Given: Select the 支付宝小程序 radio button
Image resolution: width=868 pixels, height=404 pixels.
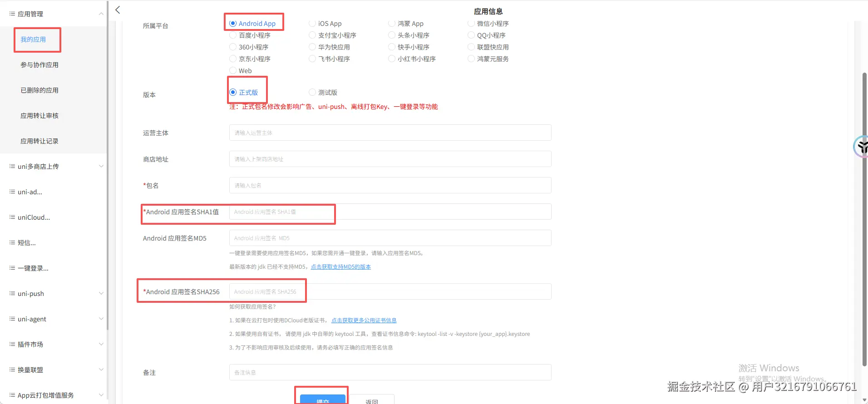Looking at the screenshot, I should pos(312,35).
